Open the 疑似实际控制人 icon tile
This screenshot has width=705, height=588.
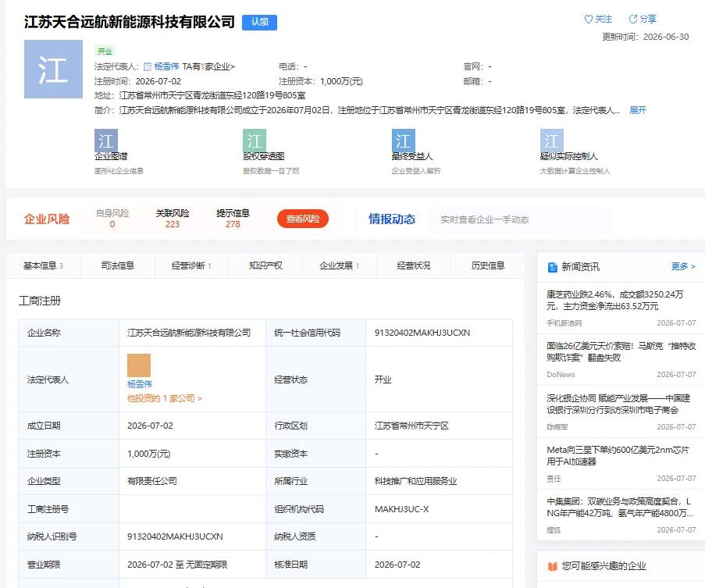click(x=552, y=141)
